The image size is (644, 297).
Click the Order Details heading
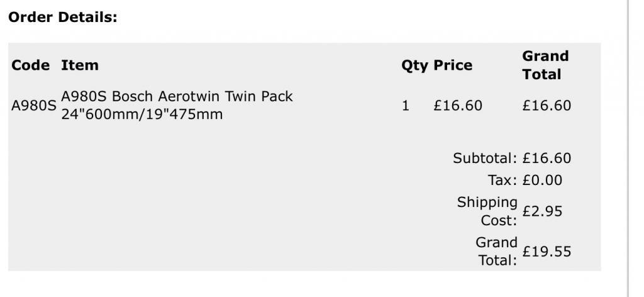[63, 17]
